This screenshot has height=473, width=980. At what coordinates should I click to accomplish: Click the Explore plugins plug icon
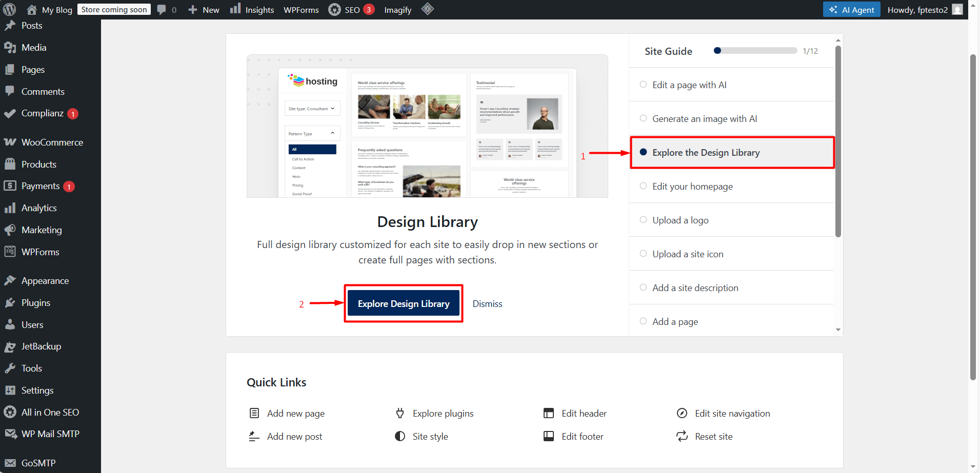pyautogui.click(x=400, y=413)
